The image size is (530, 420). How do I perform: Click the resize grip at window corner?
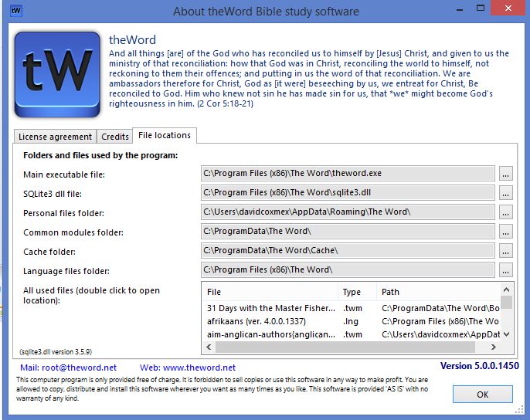519,411
